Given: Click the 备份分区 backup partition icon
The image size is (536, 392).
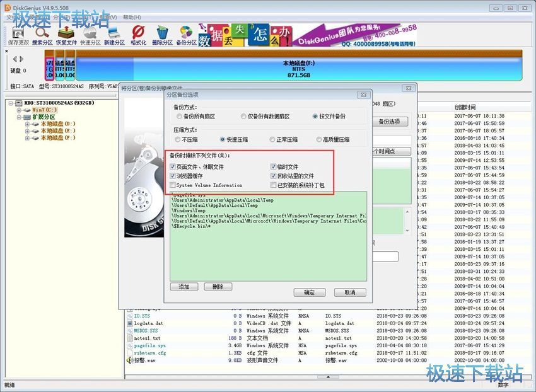Looking at the screenshot, I should point(186,36).
